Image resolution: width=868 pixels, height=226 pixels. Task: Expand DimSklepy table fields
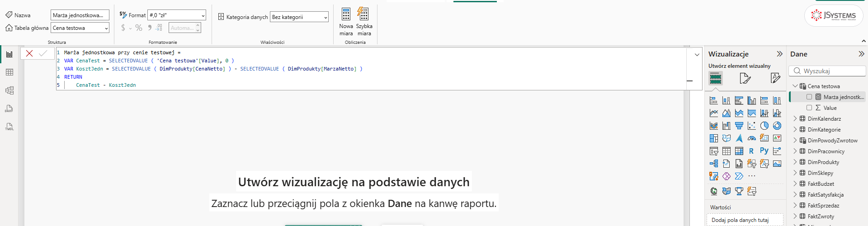point(795,173)
